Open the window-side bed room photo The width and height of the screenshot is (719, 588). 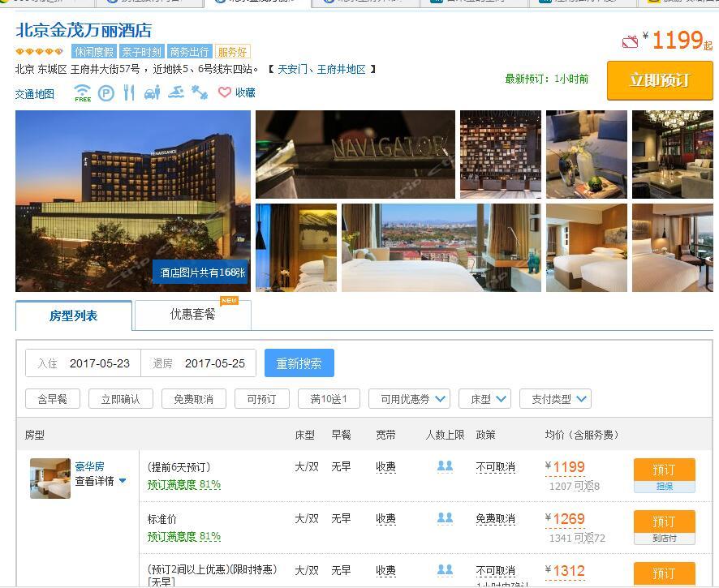tap(673, 248)
